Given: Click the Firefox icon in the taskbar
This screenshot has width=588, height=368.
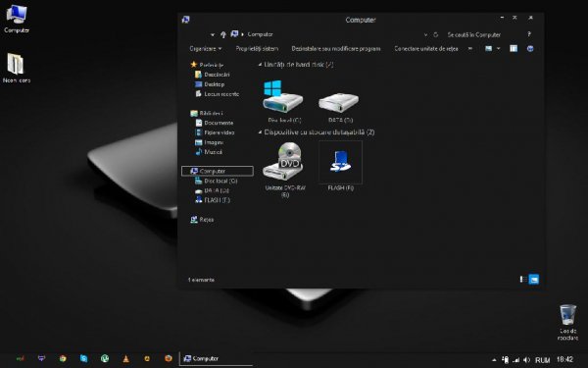Looking at the screenshot, I should (169, 358).
